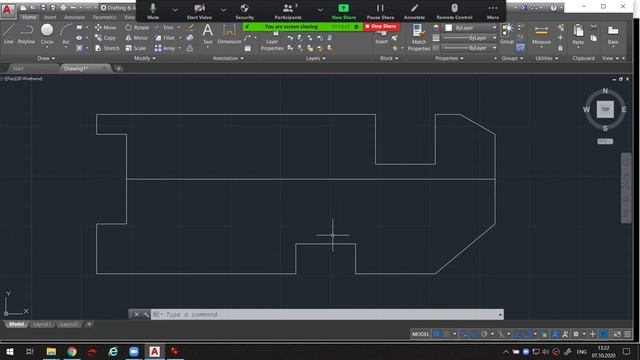Click the white ByLayer color swatch

pyautogui.click(x=448, y=28)
